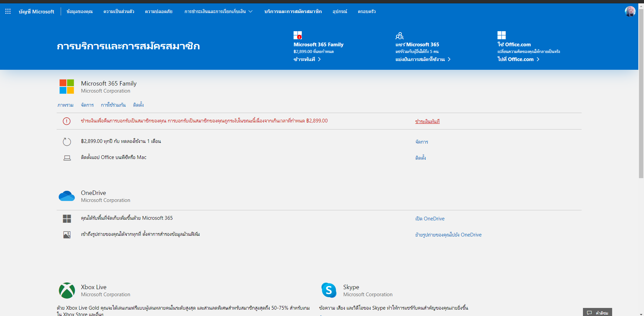This screenshot has height=316, width=644.
Task: Click the laptop install Office icon
Action: pyautogui.click(x=67, y=158)
